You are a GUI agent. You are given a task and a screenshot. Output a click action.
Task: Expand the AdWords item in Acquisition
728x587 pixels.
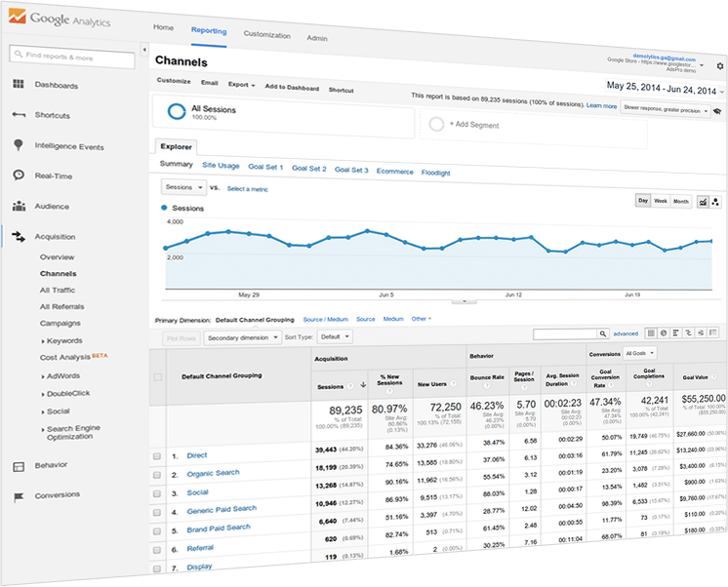(62, 375)
